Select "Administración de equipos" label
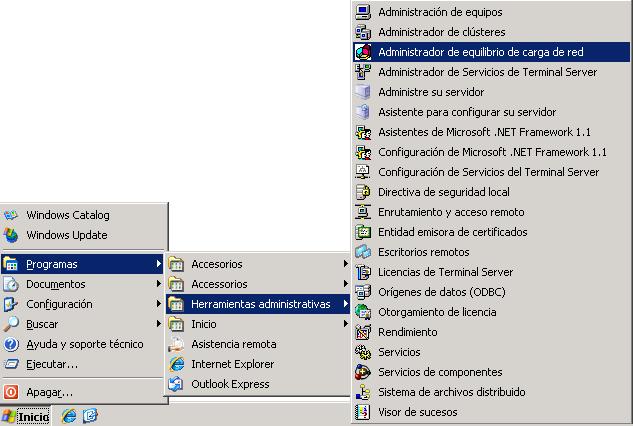The width and height of the screenshot is (633, 426). pos(440,13)
